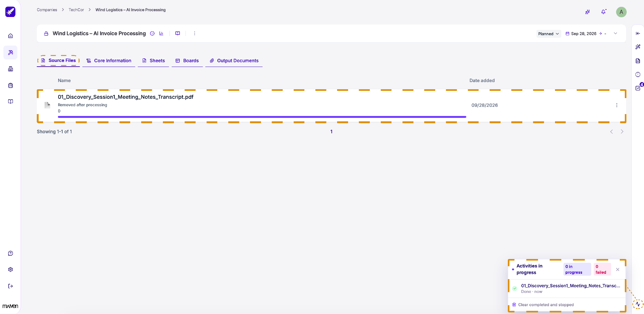Switch to Core Information tab
Screen dimensions: 644x314
(109, 61)
